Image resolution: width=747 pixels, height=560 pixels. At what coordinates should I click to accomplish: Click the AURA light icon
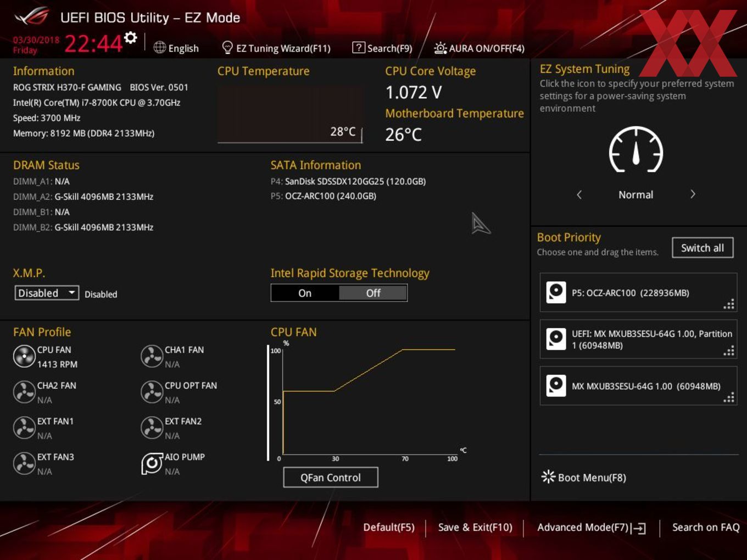(440, 48)
